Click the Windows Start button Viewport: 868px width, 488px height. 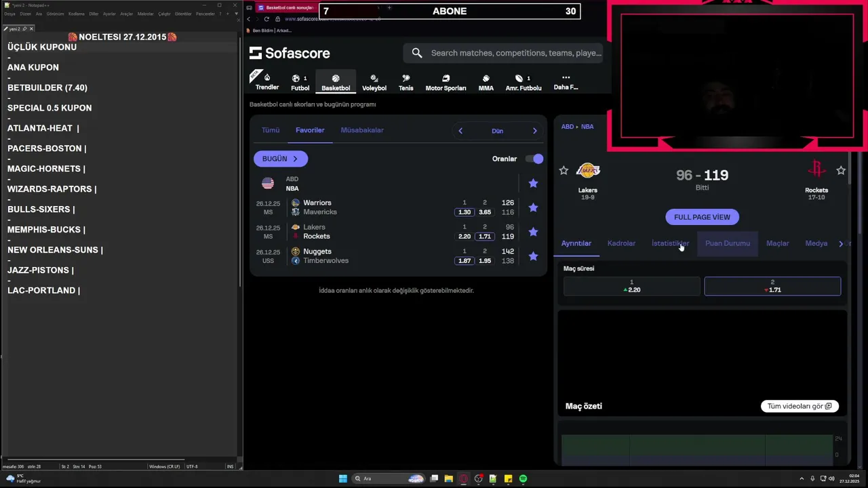(343, 479)
